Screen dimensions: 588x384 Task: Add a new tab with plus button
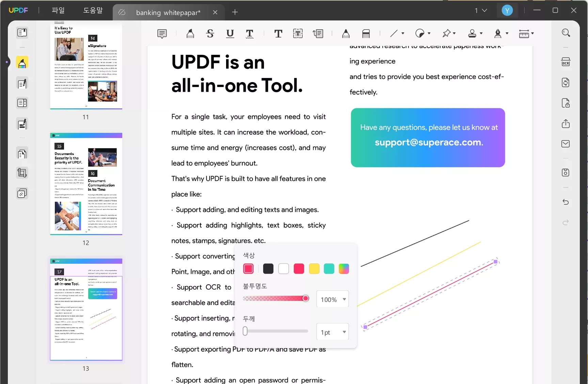click(x=235, y=12)
